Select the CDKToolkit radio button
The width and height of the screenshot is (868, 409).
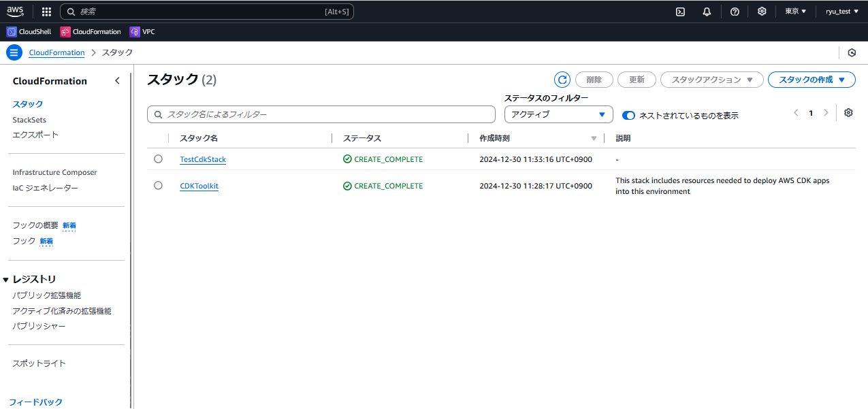point(158,185)
